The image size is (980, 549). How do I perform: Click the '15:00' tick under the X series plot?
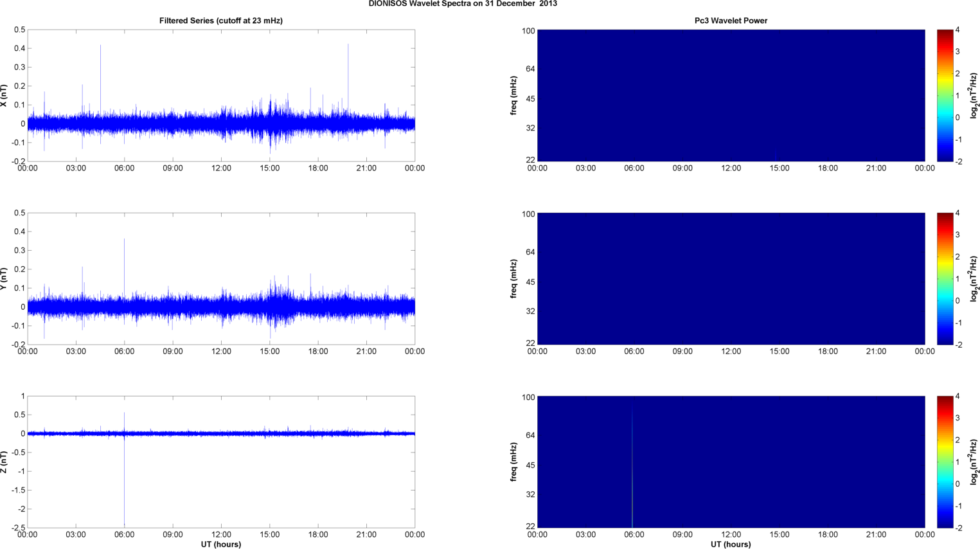pyautogui.click(x=270, y=168)
